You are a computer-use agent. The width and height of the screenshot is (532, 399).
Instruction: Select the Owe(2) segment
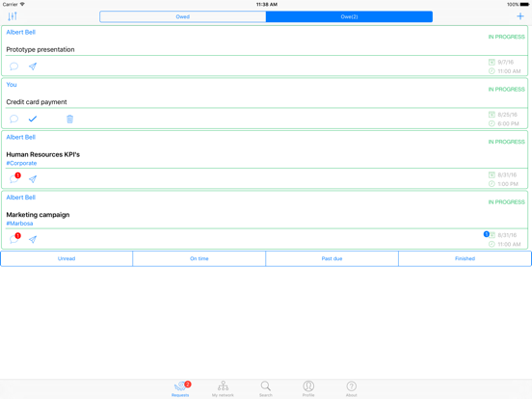tap(349, 16)
